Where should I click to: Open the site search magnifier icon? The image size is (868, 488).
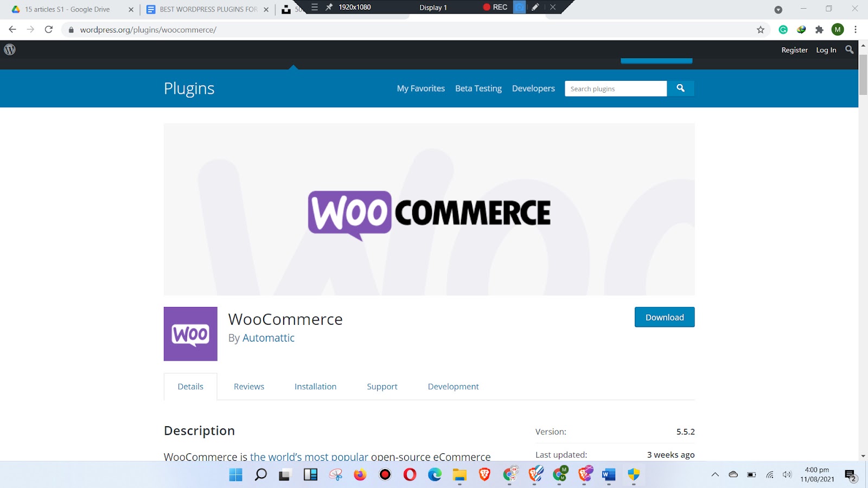(x=850, y=49)
